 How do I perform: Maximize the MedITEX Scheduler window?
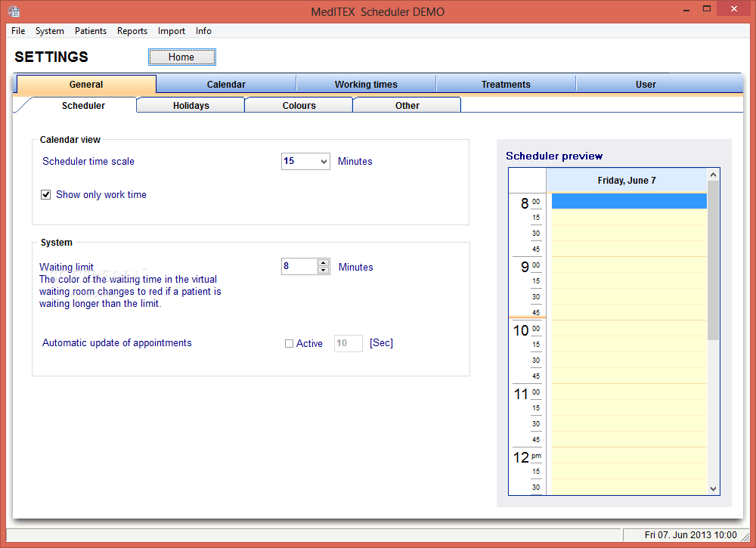(707, 8)
